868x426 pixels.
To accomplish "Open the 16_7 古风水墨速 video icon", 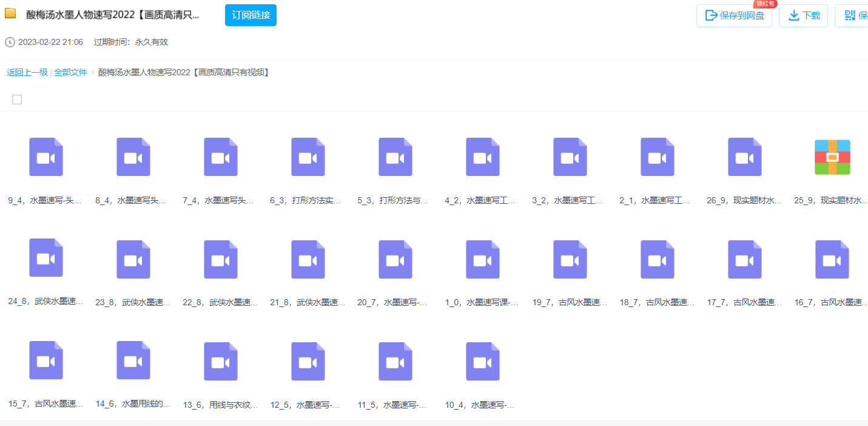I will (832, 260).
